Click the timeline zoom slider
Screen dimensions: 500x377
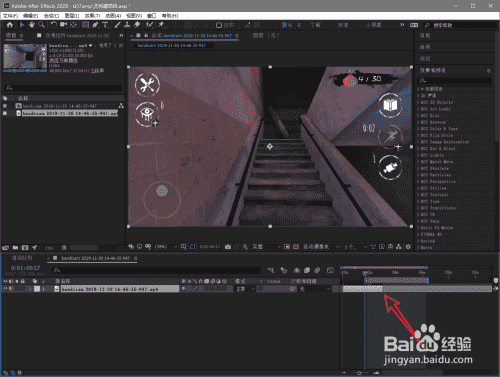[359, 373]
